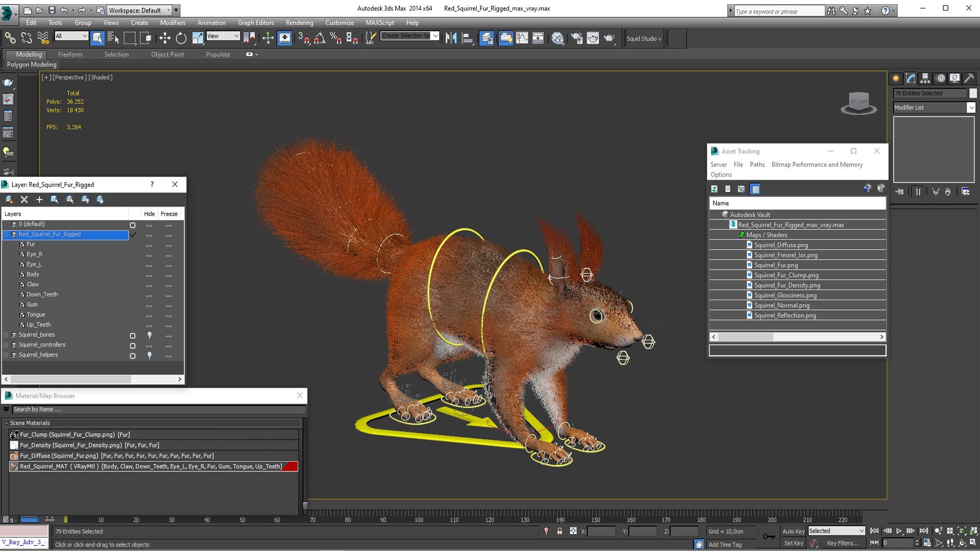Screen dimensions: 980x551
Task: Expand the Squirrel_helpers layer
Action: [6, 355]
